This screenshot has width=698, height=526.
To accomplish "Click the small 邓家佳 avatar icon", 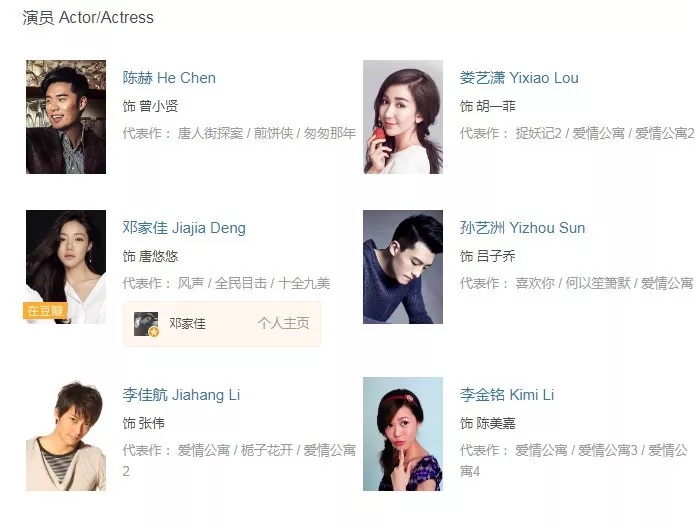I will pyautogui.click(x=146, y=324).
